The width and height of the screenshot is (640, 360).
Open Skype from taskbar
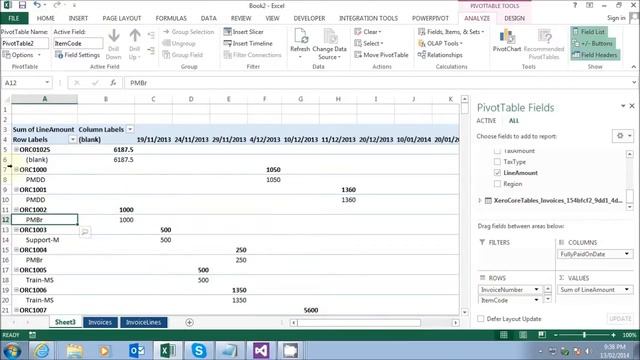pyautogui.click(x=199, y=351)
